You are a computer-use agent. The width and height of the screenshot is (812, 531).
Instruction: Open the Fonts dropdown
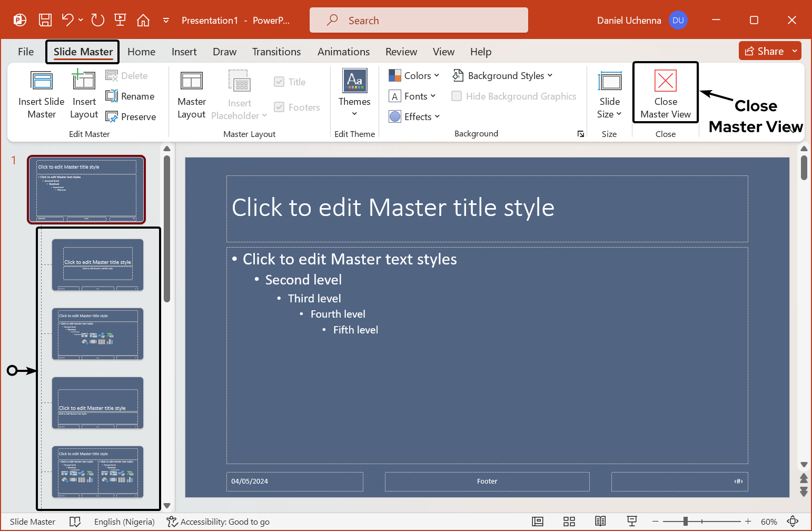[413, 96]
